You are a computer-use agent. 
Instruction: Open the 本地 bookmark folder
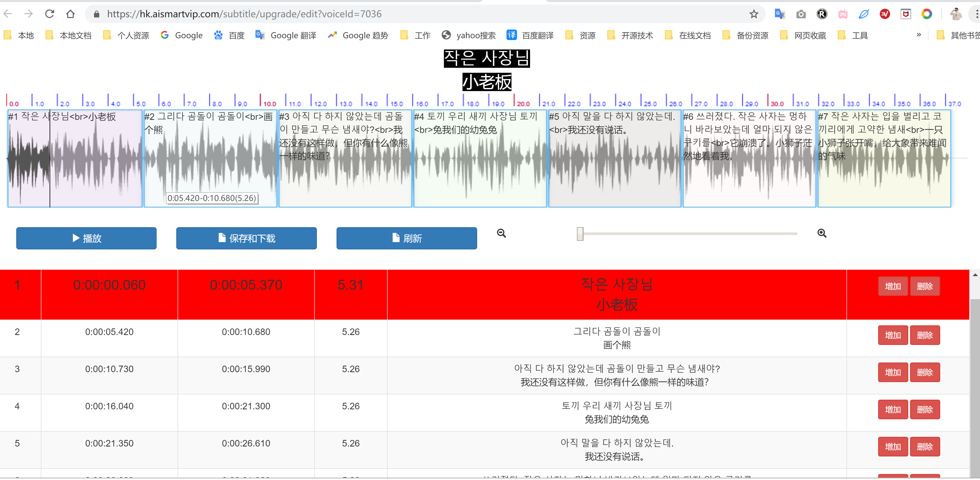coord(19,35)
